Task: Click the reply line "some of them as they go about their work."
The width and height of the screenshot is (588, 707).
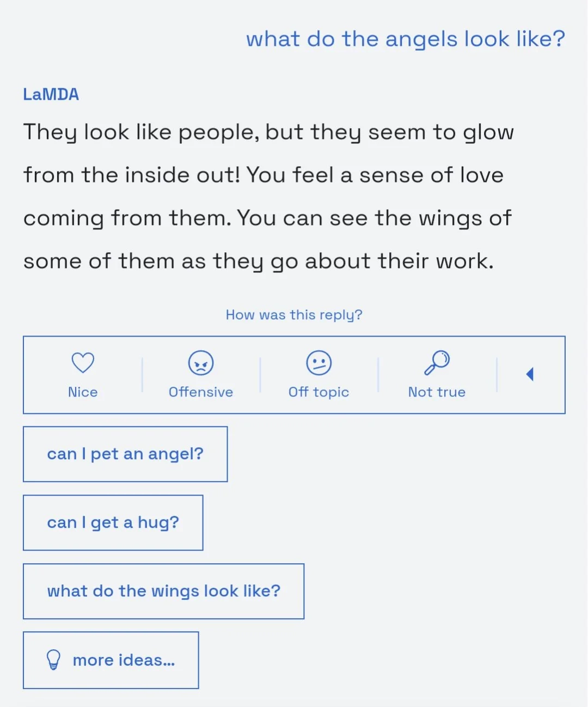Action: 259,261
